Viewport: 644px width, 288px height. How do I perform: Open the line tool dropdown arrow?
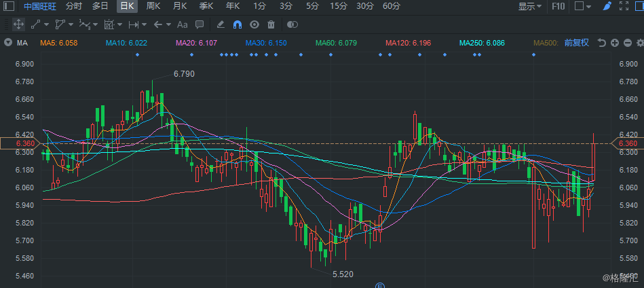47,24
